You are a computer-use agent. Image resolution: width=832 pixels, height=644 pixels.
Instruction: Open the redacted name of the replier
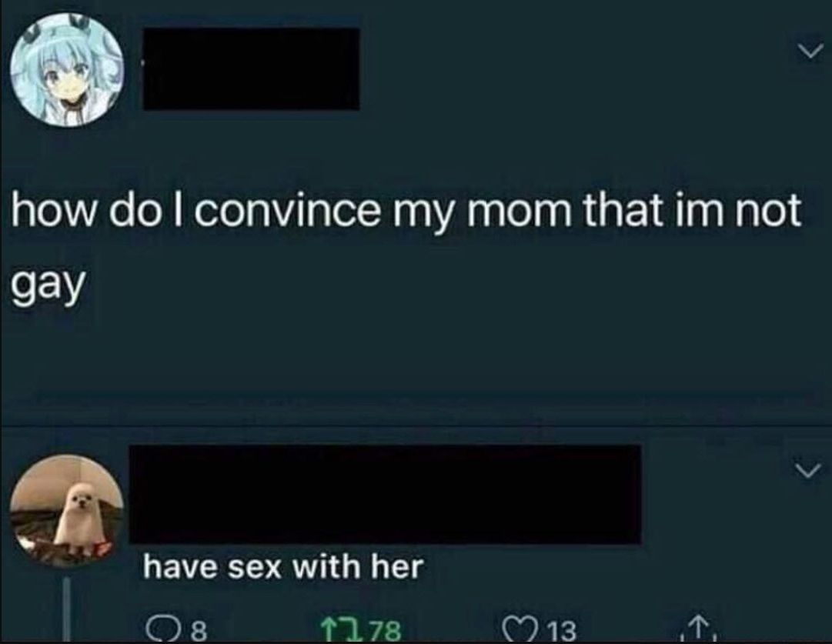(386, 494)
